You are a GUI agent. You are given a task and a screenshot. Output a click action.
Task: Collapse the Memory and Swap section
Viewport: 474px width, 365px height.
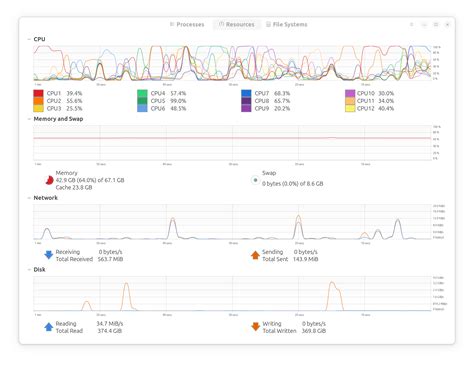(x=29, y=119)
